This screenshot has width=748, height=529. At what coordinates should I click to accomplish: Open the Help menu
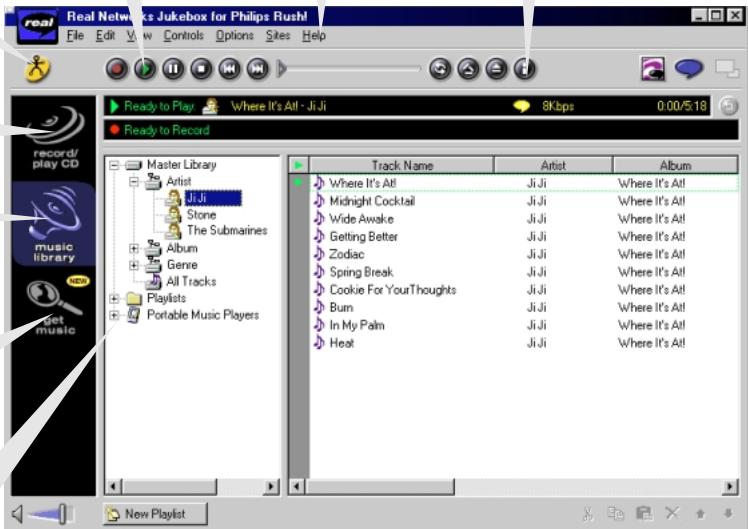coord(314,36)
